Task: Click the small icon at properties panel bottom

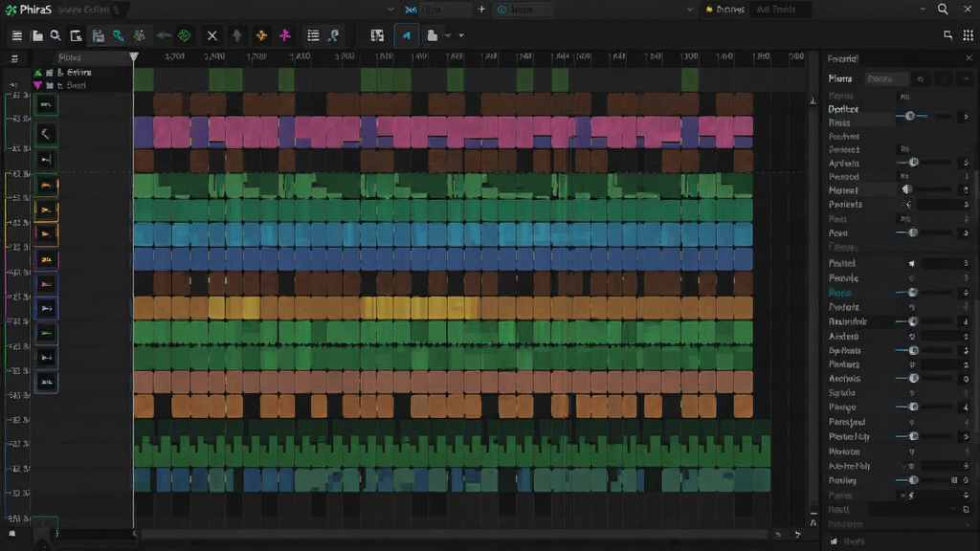Action: pos(834,541)
